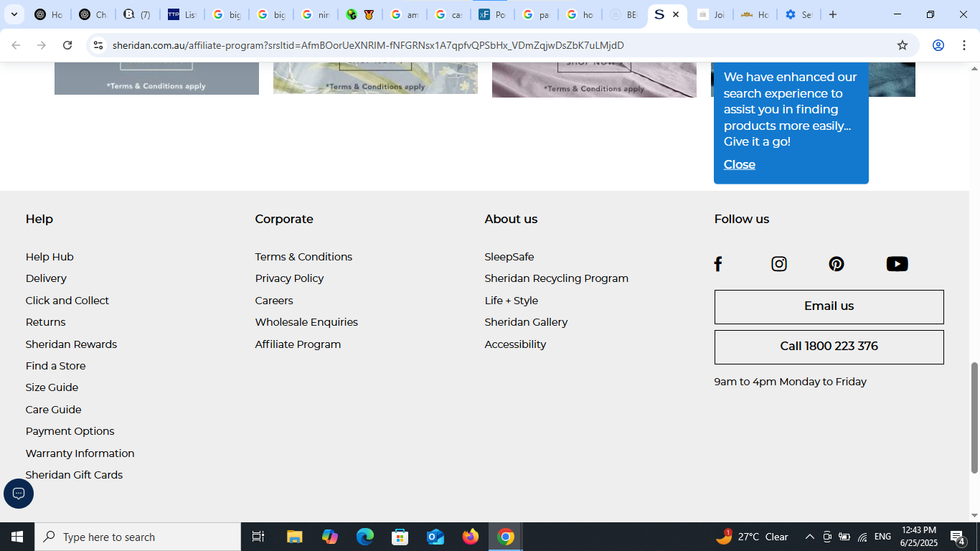Open Life + Style link
Screen dimensions: 980x551
click(511, 301)
